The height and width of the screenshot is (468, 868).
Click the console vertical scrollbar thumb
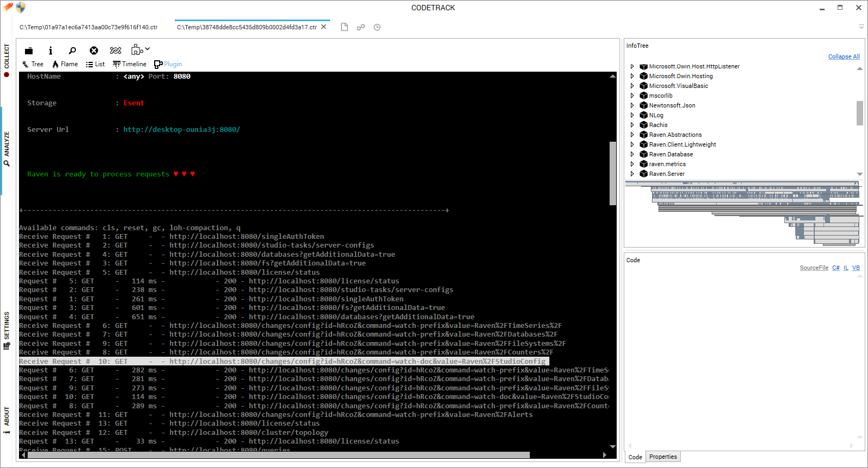(x=612, y=173)
